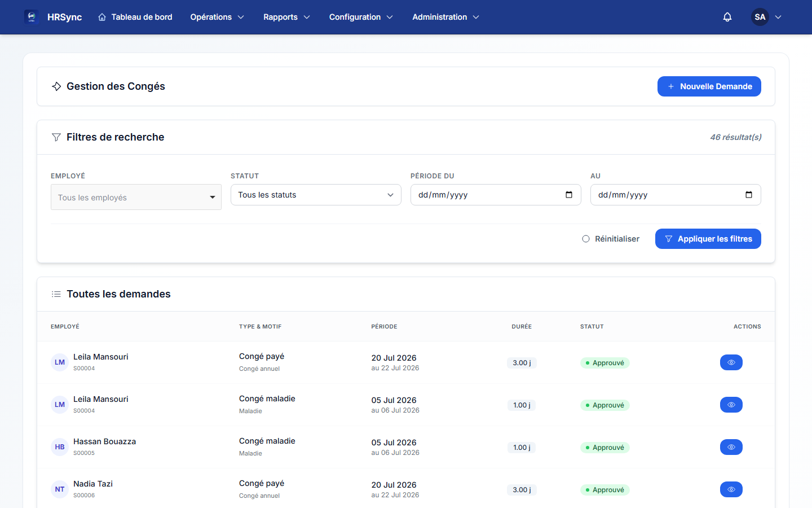Open the Rapports menu
Image resolution: width=812 pixels, height=508 pixels.
point(286,17)
